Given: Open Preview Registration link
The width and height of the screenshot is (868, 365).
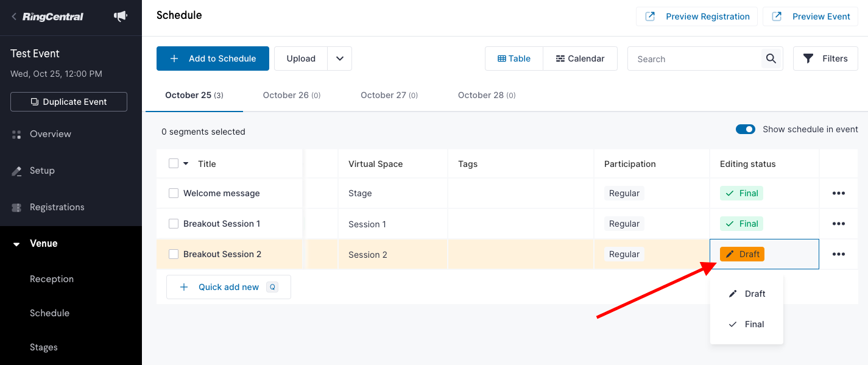Looking at the screenshot, I should [x=697, y=16].
